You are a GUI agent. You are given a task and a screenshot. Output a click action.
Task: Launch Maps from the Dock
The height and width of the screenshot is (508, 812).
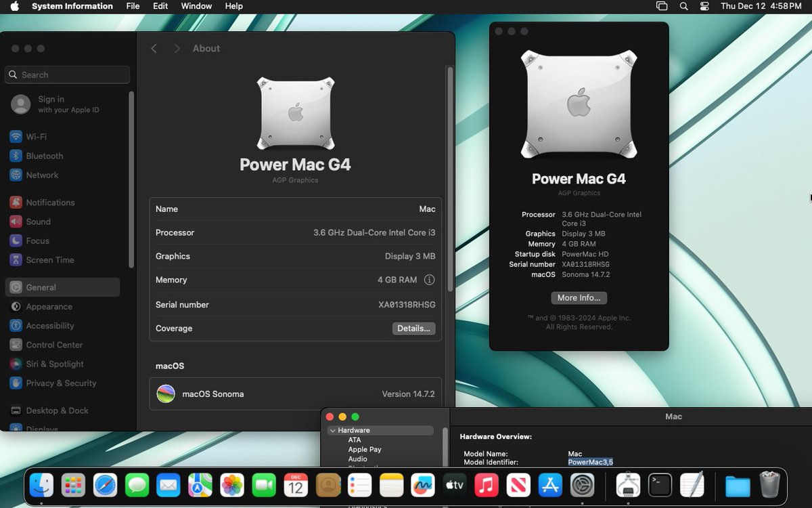tap(200, 485)
